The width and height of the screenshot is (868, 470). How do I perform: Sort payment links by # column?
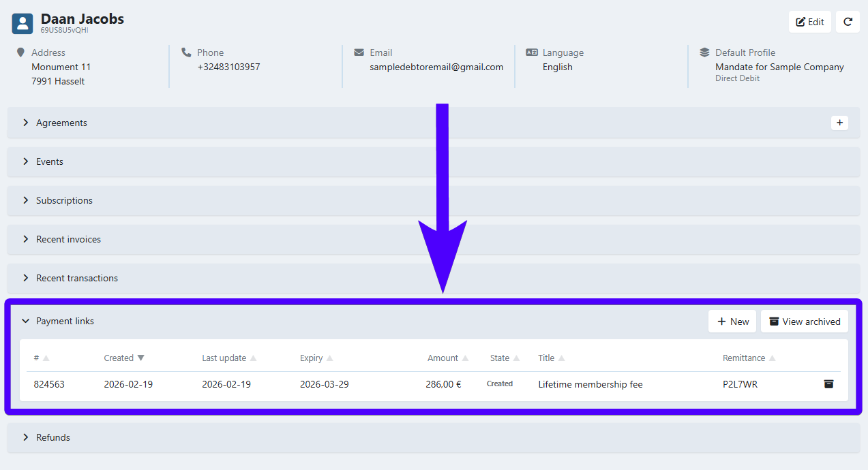pyautogui.click(x=41, y=358)
